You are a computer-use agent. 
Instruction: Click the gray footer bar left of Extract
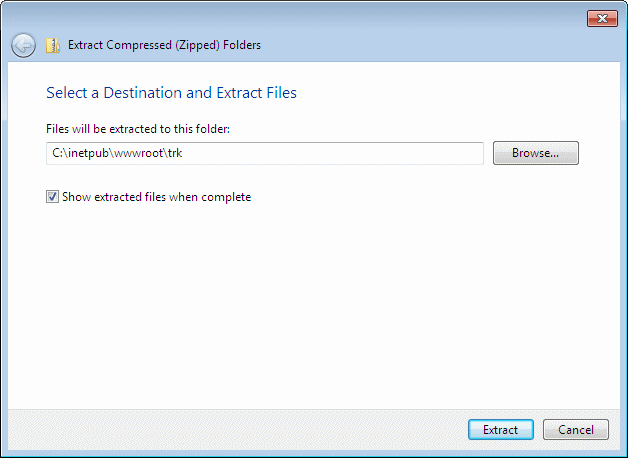coord(236,430)
